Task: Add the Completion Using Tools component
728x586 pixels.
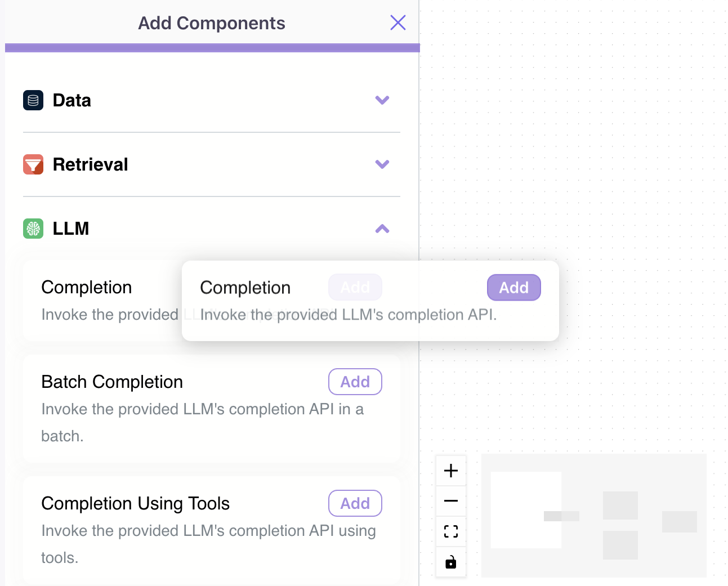Action: coord(355,503)
